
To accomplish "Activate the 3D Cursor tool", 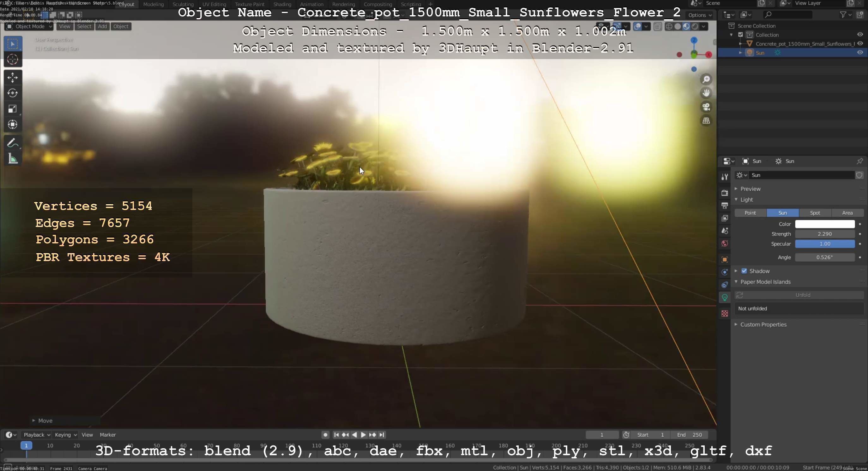I will click(13, 60).
